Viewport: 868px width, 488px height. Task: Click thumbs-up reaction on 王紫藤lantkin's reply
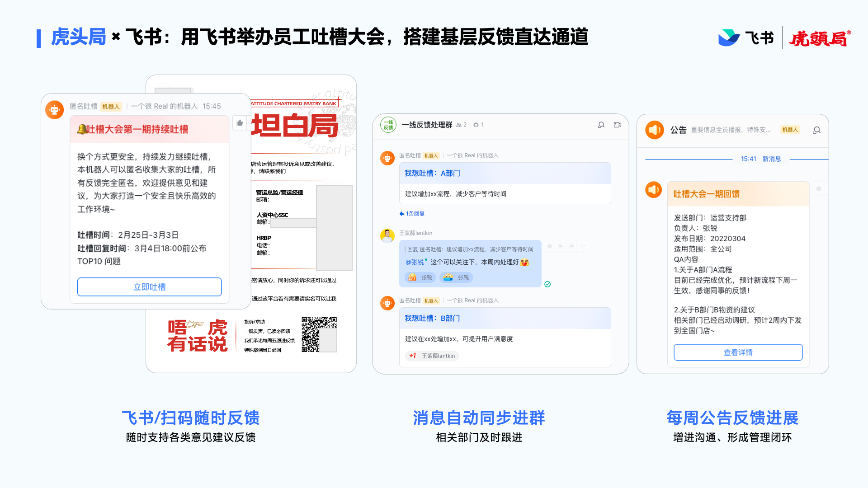[x=550, y=246]
